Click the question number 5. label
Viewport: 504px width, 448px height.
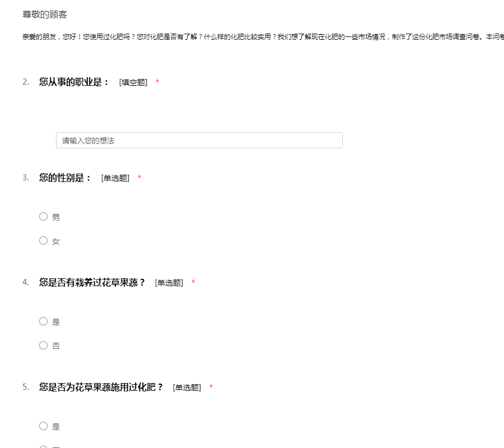26,387
